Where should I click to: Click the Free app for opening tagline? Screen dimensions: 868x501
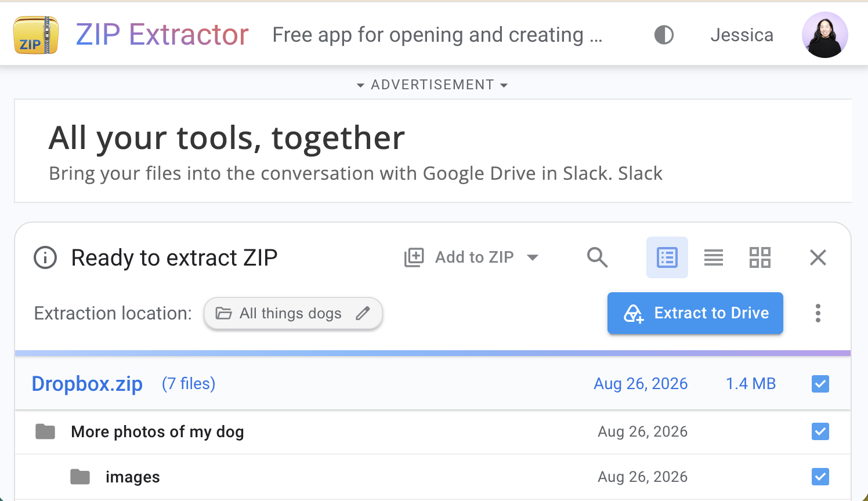click(x=437, y=35)
